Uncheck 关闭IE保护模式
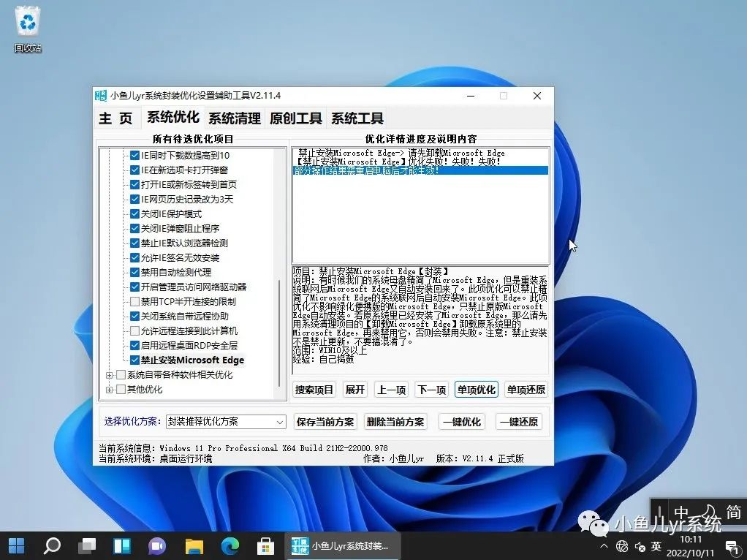The width and height of the screenshot is (747, 560). [x=134, y=214]
